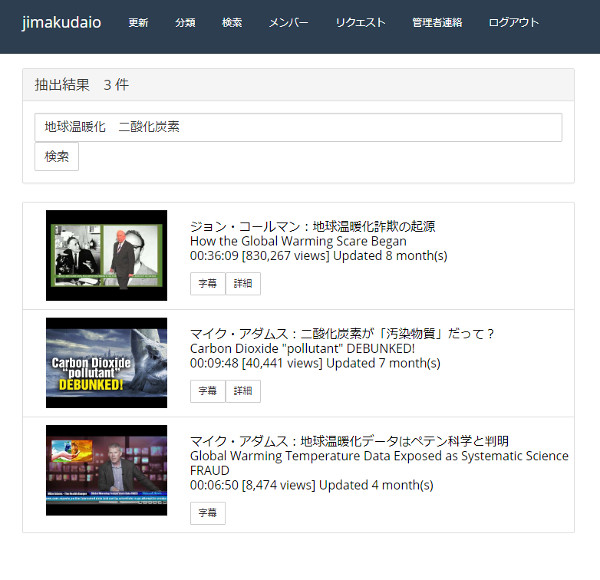The width and height of the screenshot is (600, 580).
Task: Click 詳細 for How the Global Warming Scare Began
Action: [x=243, y=284]
